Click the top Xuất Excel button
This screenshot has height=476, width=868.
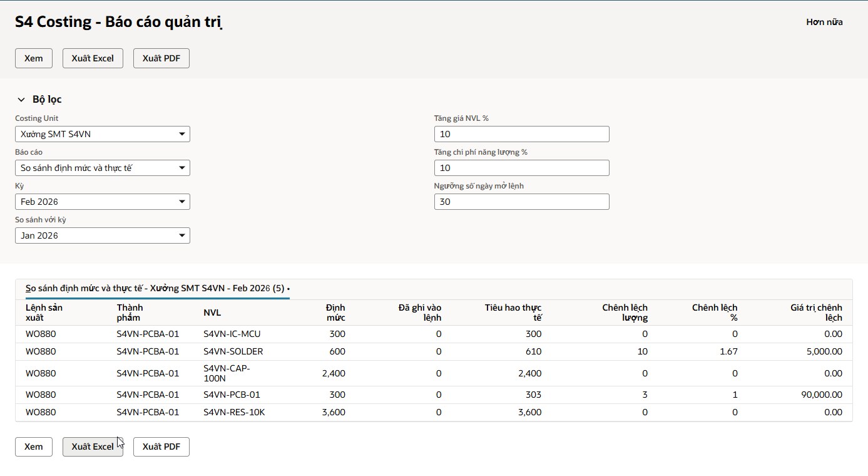point(93,58)
